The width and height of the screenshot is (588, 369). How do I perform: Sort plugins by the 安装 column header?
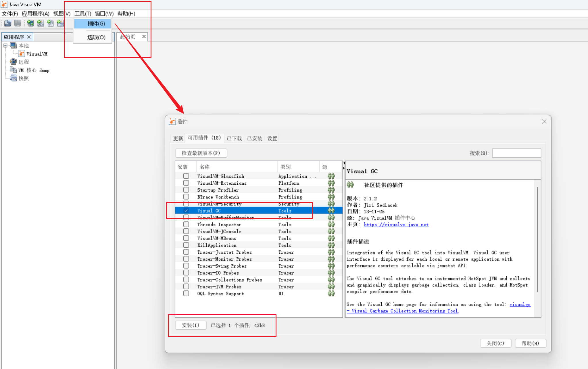click(x=186, y=167)
